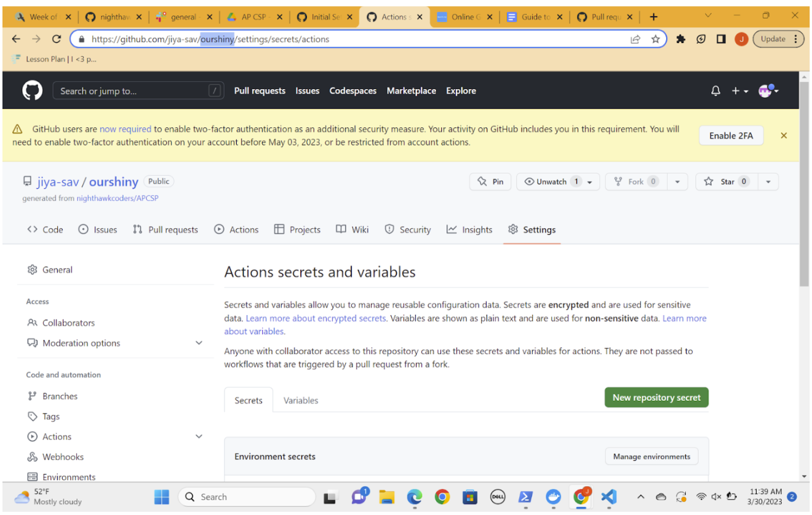Image resolution: width=812 pixels, height=515 pixels.
Task: Click the Search or jump to field
Action: pyautogui.click(x=138, y=91)
